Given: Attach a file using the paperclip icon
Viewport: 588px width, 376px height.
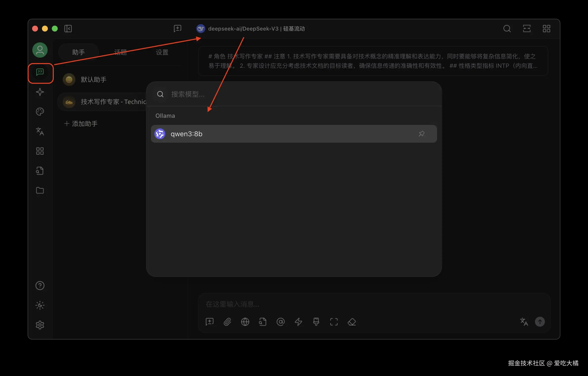Looking at the screenshot, I should coord(227,322).
